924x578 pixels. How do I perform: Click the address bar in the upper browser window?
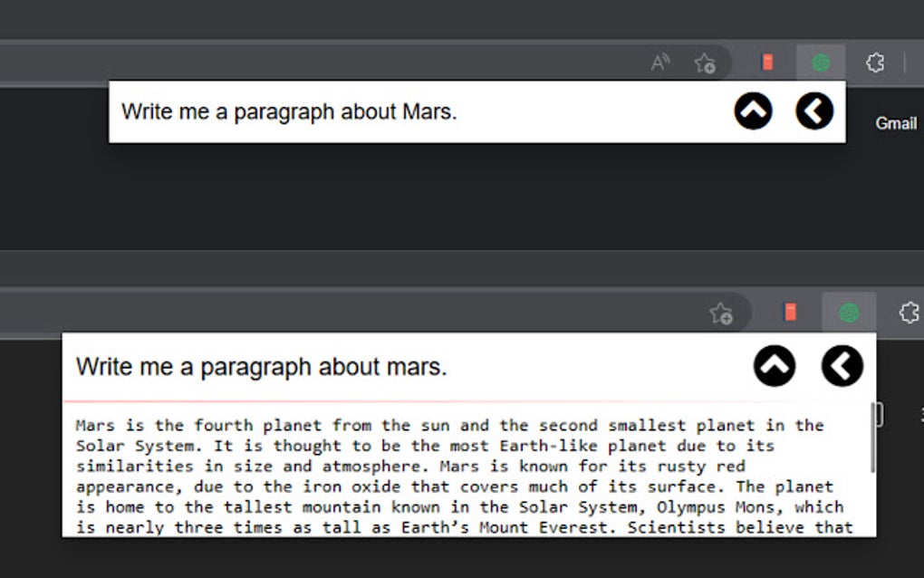click(x=317, y=63)
